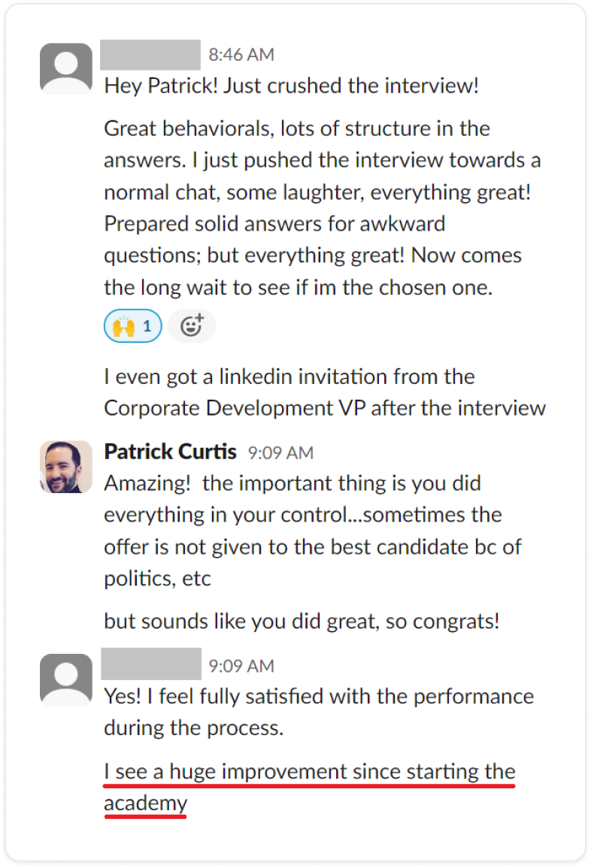Click the underlined "I see a huge improvement" line

coord(309,772)
